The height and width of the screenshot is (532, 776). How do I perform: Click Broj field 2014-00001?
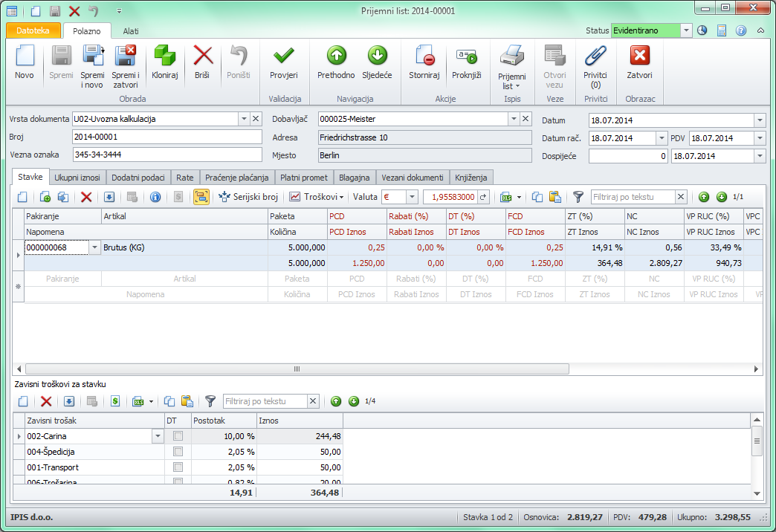(x=167, y=137)
